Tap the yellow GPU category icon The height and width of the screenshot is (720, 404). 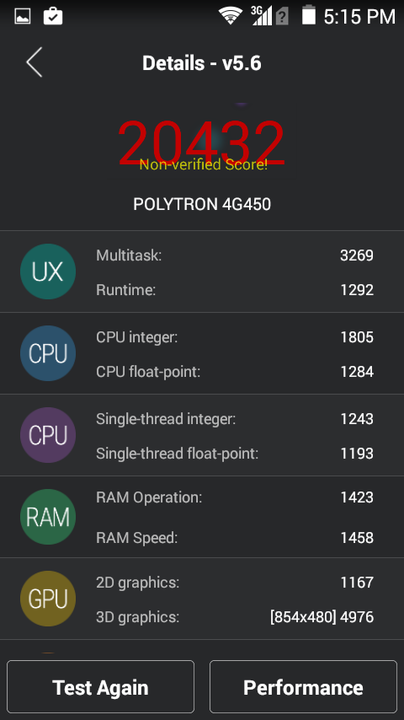point(48,598)
